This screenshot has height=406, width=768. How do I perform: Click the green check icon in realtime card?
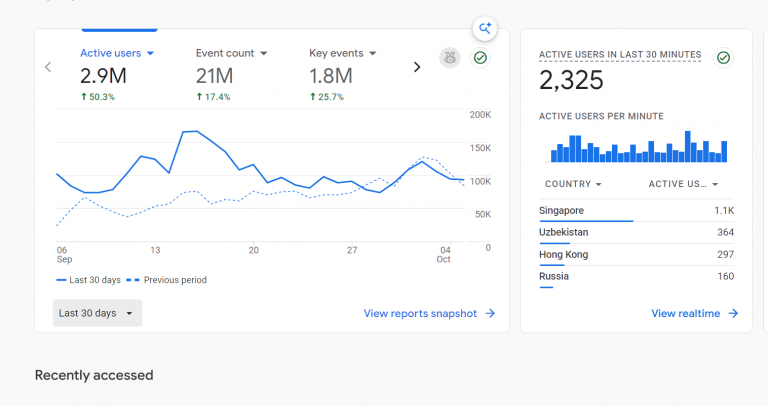[x=723, y=58]
